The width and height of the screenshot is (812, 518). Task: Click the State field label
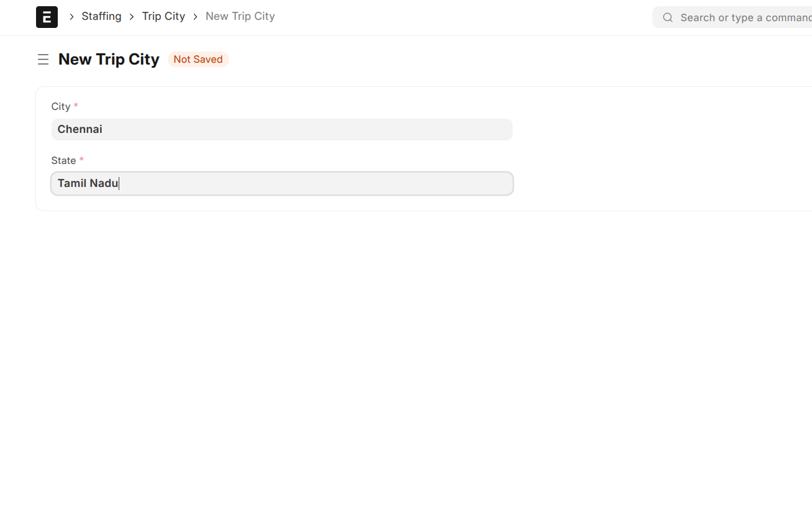coord(63,160)
